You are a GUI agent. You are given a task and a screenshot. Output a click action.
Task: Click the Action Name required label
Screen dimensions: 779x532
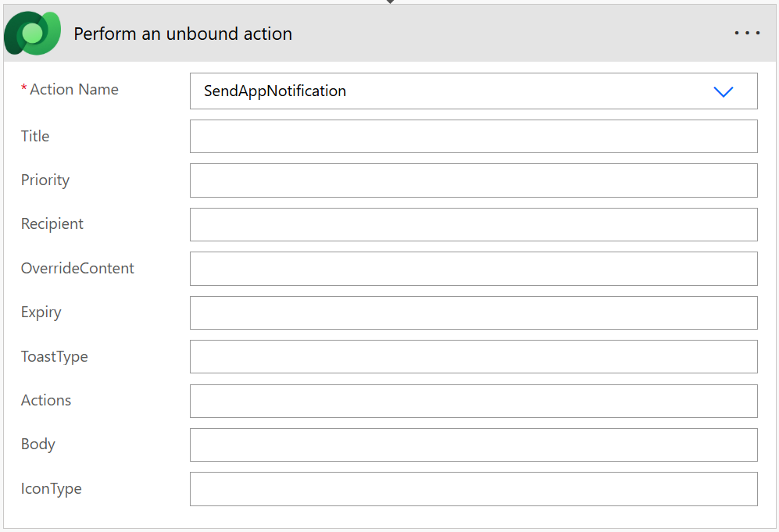(73, 90)
